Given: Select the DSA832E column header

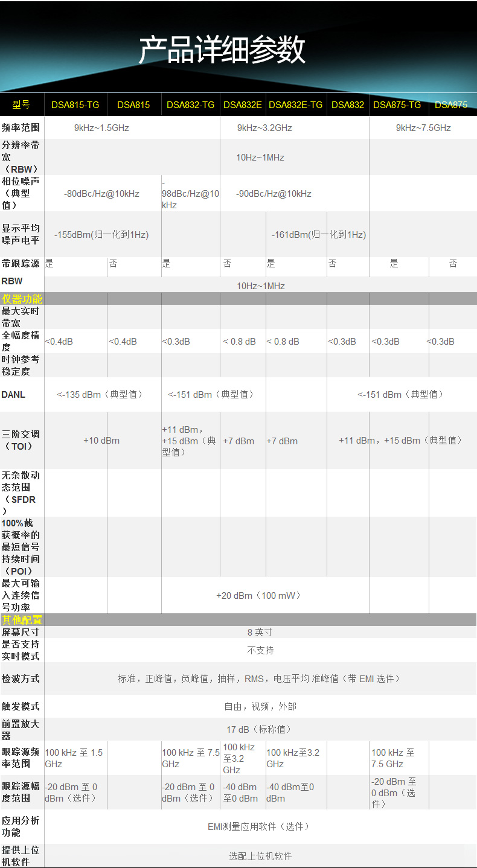Looking at the screenshot, I should point(243,104).
